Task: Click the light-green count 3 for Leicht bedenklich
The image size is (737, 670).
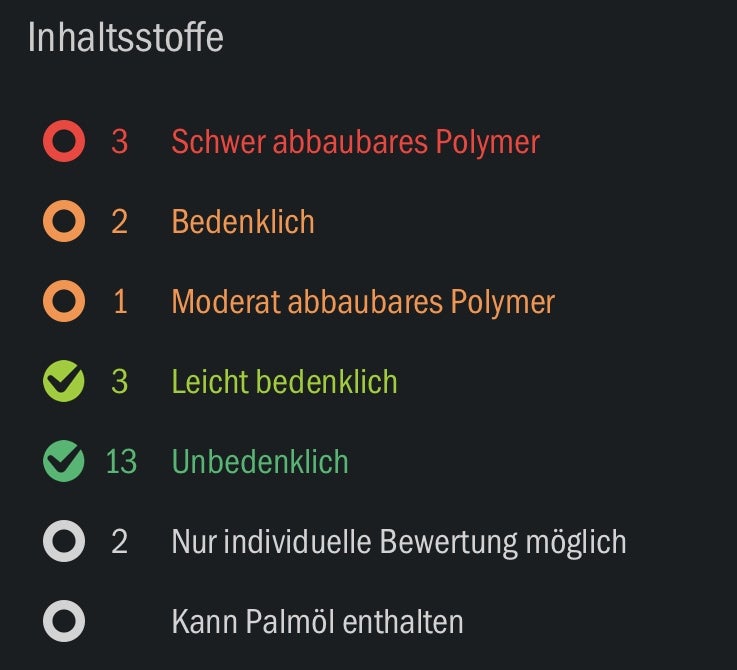Action: (x=120, y=381)
